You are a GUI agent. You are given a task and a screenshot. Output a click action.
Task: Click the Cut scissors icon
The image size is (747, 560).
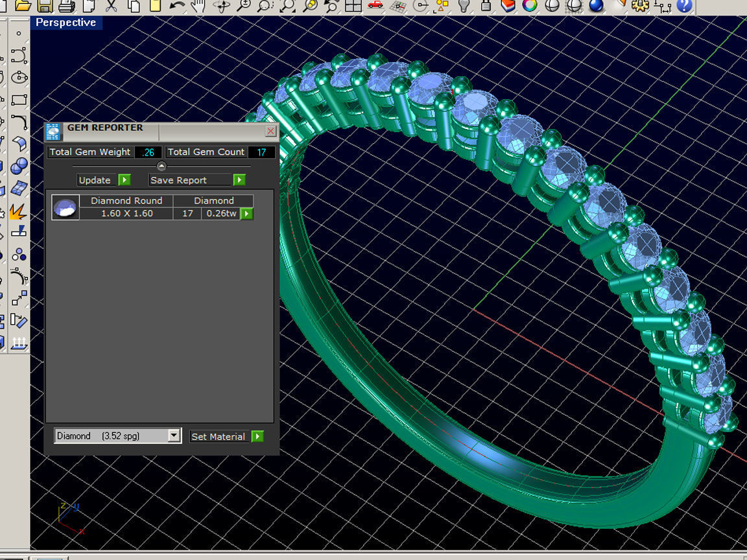(x=111, y=6)
